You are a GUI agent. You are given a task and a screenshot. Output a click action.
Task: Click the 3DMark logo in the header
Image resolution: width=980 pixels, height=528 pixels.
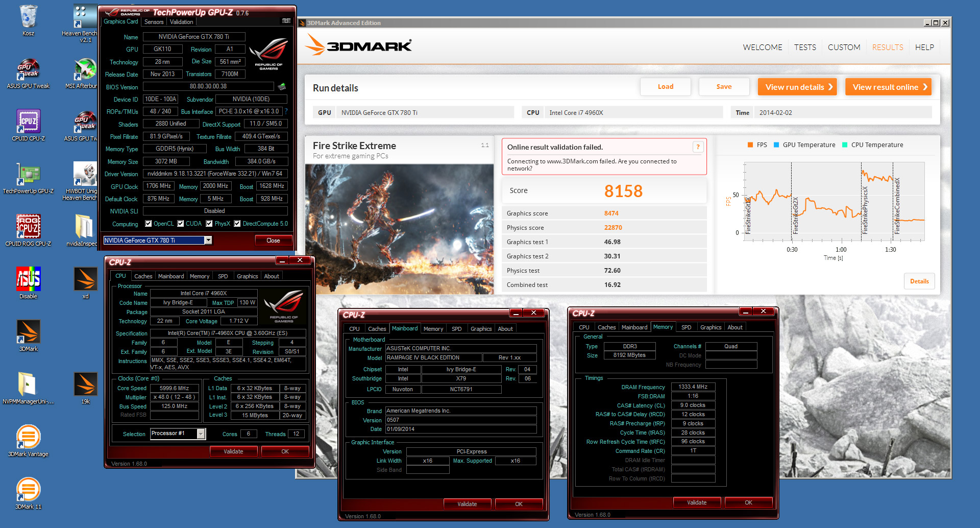[x=358, y=45]
